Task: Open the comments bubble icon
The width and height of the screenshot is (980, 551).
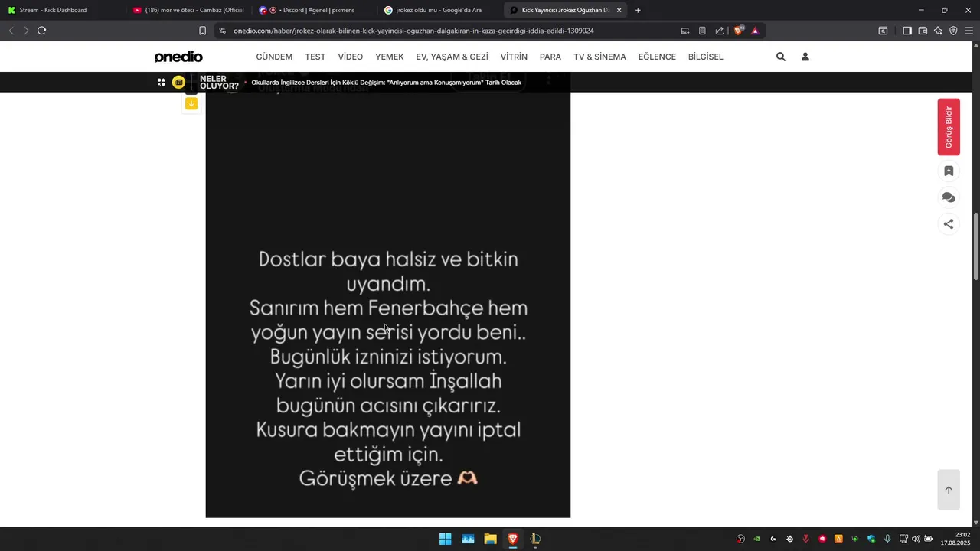Action: 949,197
